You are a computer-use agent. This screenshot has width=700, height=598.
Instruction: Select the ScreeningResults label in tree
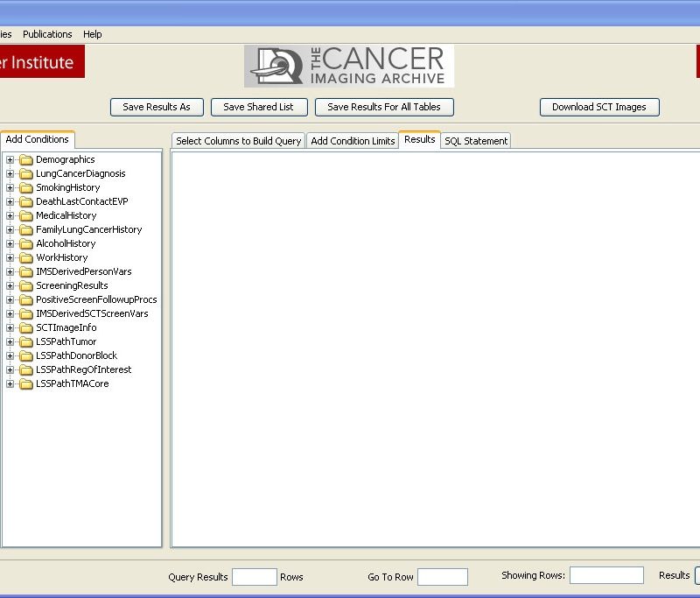(x=72, y=285)
